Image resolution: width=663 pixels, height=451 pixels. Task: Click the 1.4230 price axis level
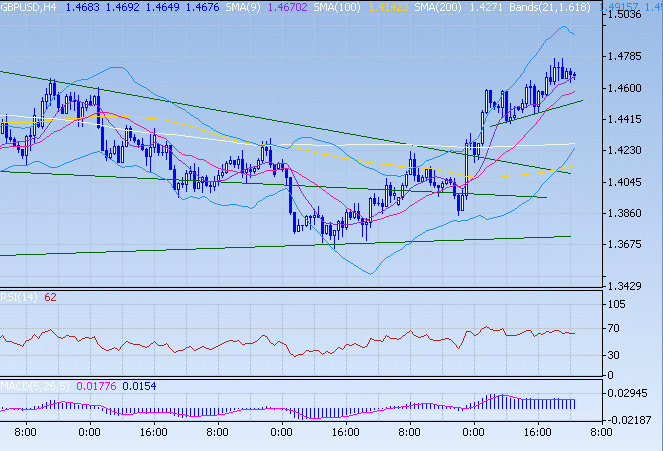coord(624,150)
